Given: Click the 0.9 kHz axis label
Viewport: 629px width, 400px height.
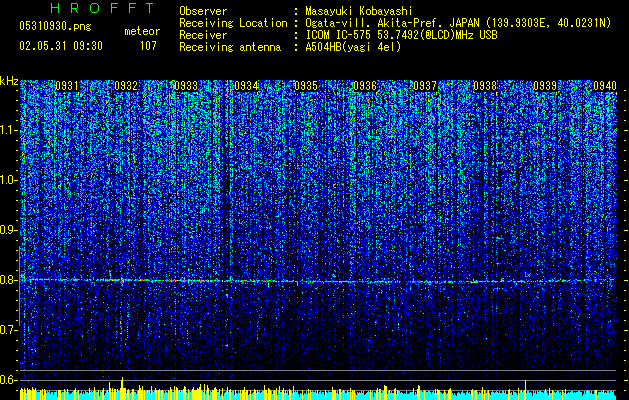Looking at the screenshot, I should click(9, 230).
